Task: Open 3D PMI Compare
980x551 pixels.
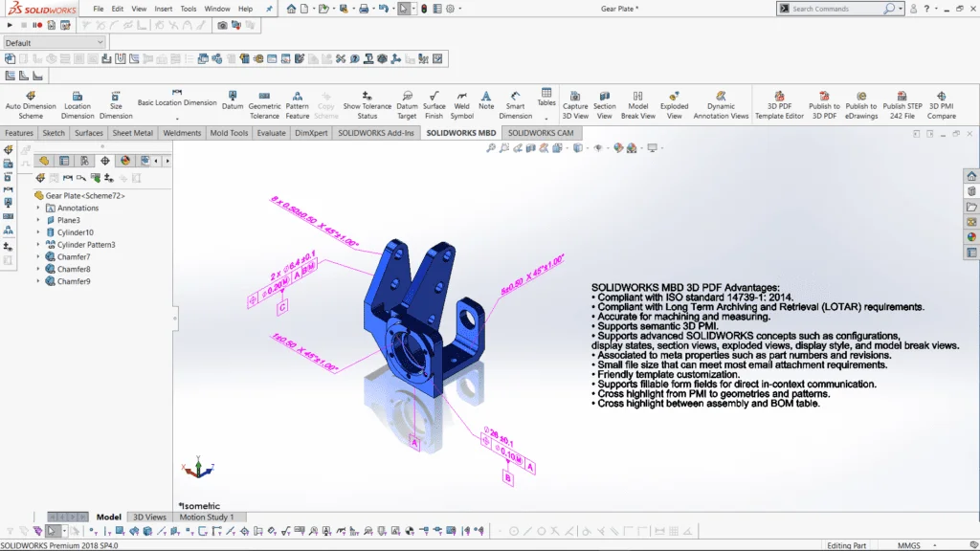Action: click(942, 105)
